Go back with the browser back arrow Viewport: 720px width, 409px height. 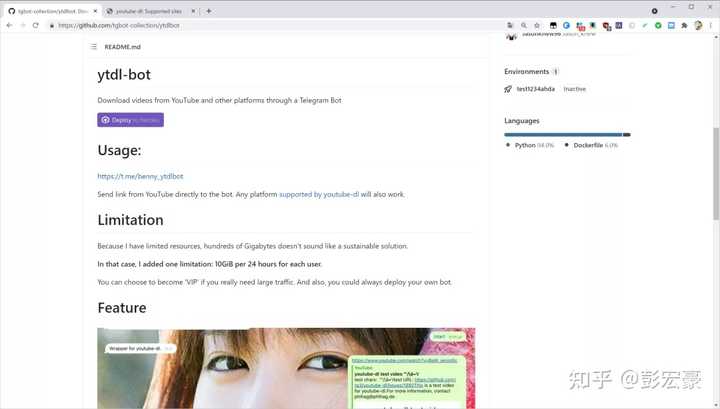[x=10, y=25]
